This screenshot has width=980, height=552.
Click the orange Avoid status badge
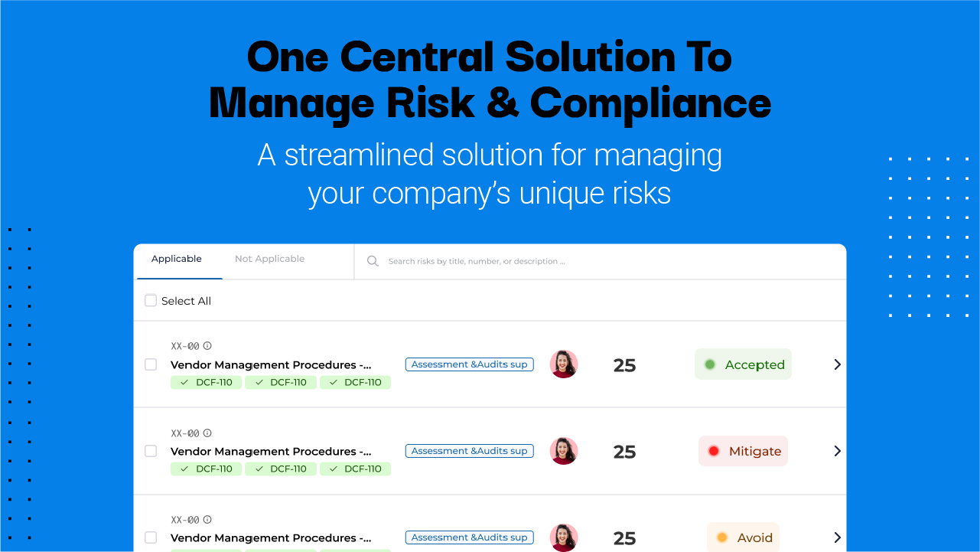743,537
